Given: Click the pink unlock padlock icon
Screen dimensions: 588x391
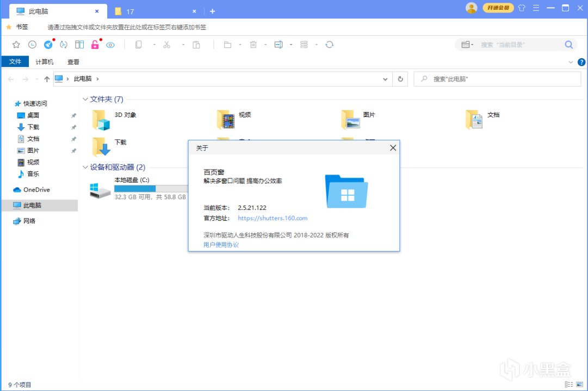Looking at the screenshot, I should pyautogui.click(x=95, y=45).
